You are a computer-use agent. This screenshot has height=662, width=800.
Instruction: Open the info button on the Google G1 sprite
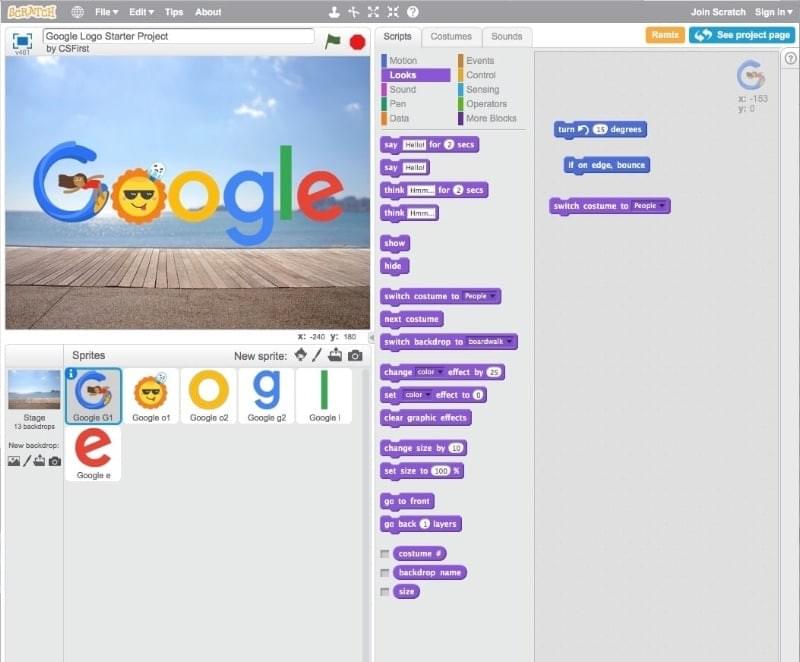point(71,374)
